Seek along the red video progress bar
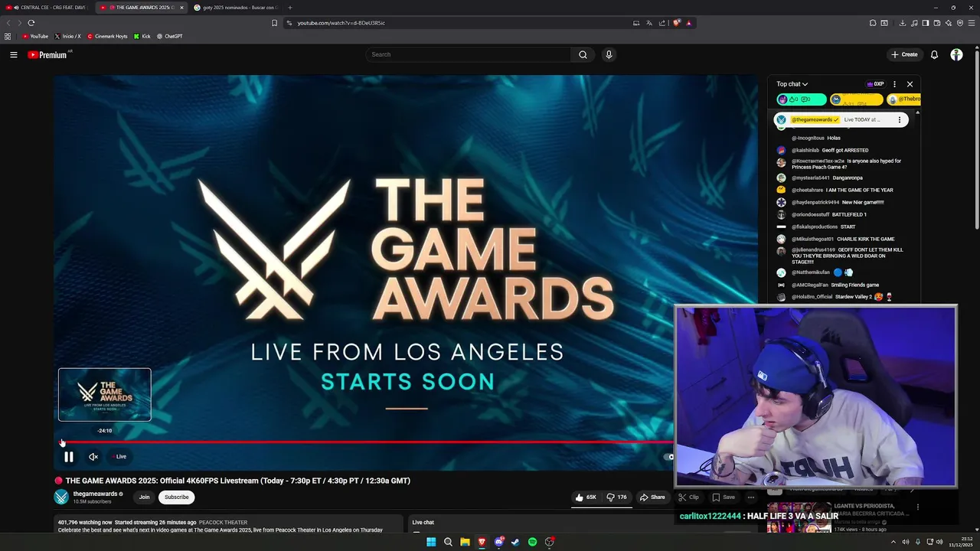The image size is (980, 551). [365, 442]
